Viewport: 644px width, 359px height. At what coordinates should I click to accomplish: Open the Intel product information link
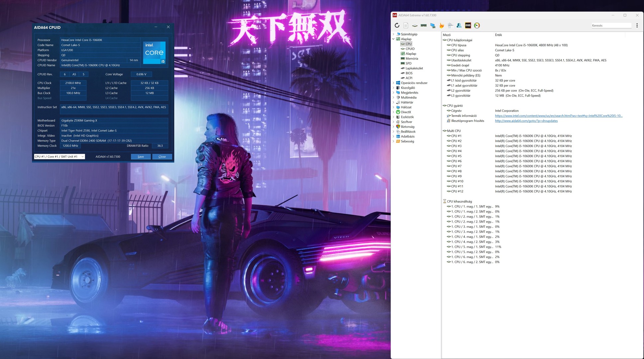click(x=558, y=116)
